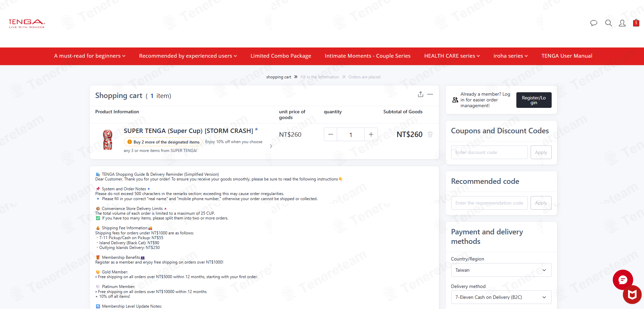
Task: Click 'Subtotal of Goods' column header
Action: tap(403, 112)
